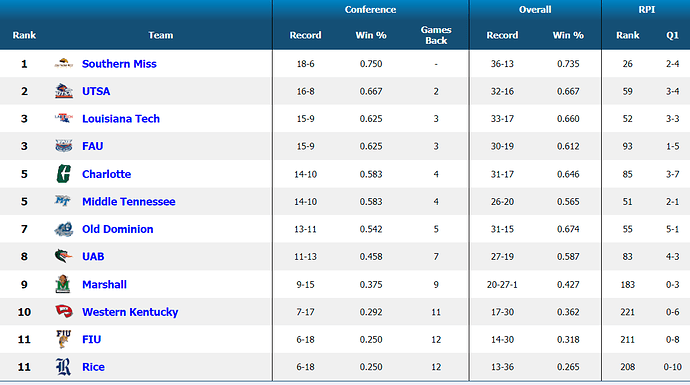Click the FIU panther logo

[63, 339]
